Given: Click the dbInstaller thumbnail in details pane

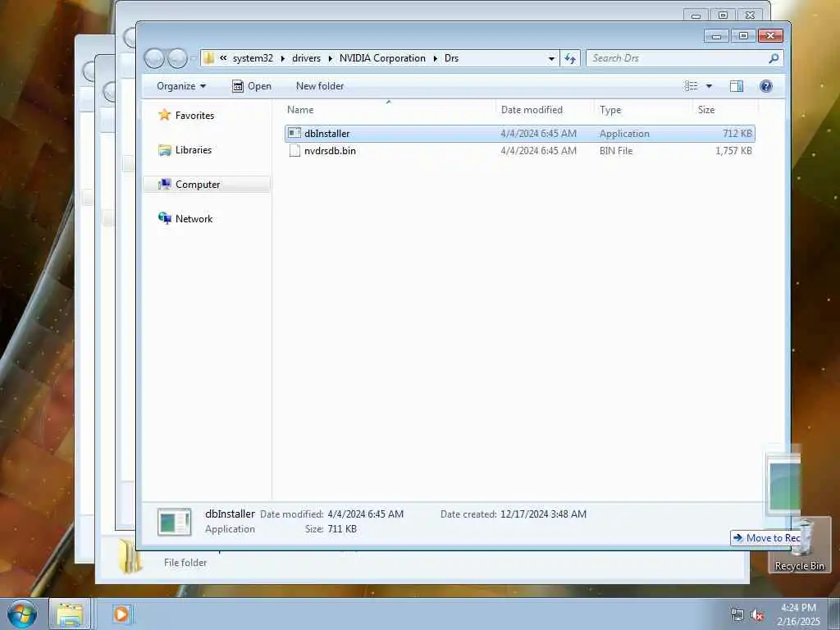Looking at the screenshot, I should (x=174, y=522).
